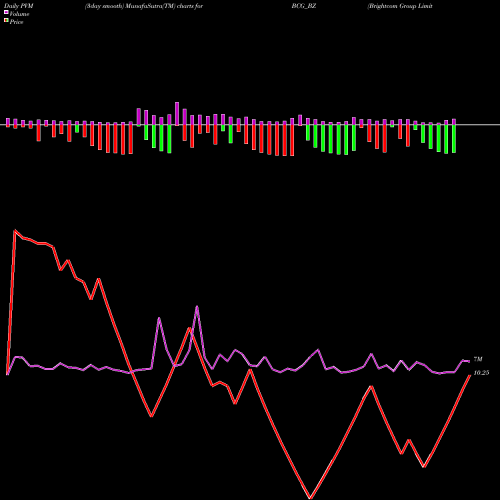Click the tallest magenta volume bar
500x500 pixels.
177,114
